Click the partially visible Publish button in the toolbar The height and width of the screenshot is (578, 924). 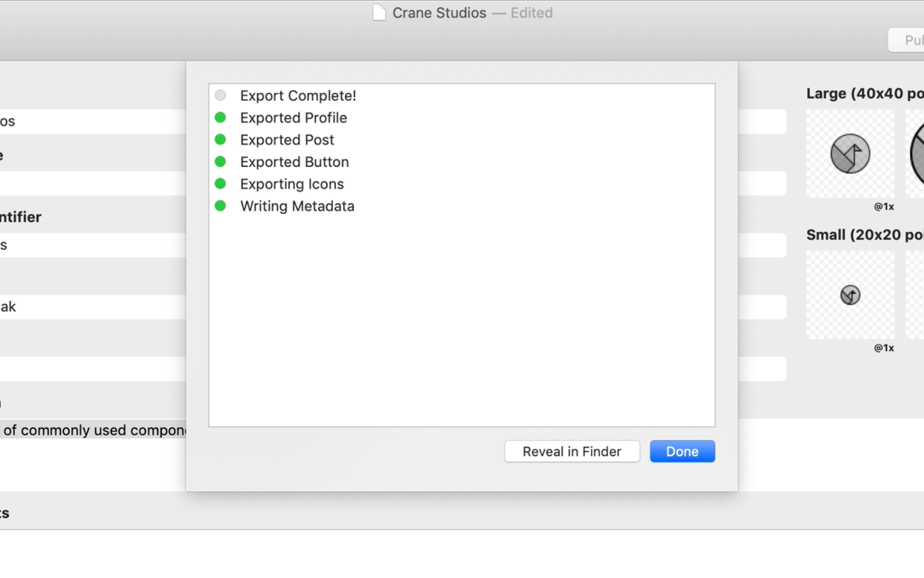click(906, 40)
